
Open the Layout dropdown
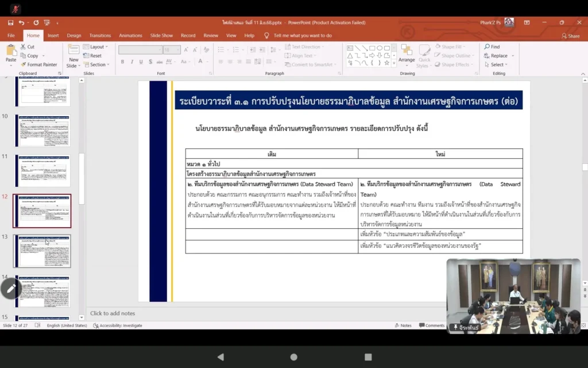pyautogui.click(x=96, y=47)
